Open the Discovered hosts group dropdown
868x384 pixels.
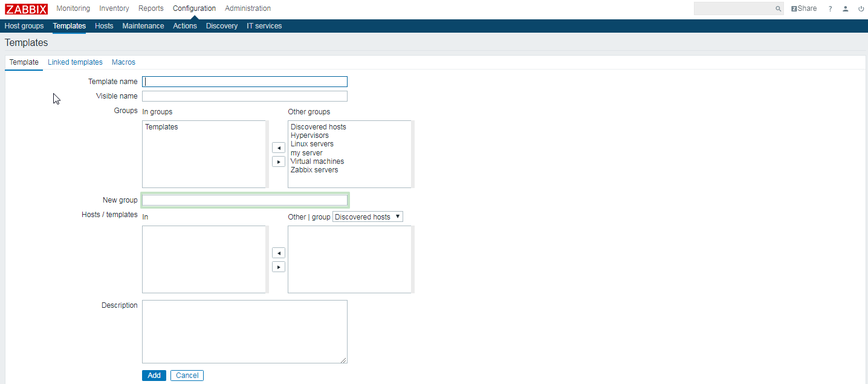(368, 216)
